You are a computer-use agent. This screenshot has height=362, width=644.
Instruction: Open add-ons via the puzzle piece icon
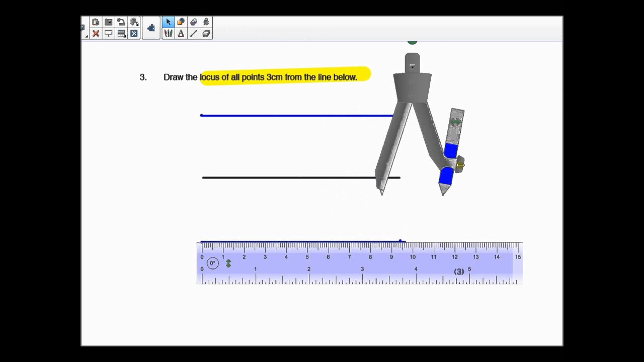click(151, 28)
